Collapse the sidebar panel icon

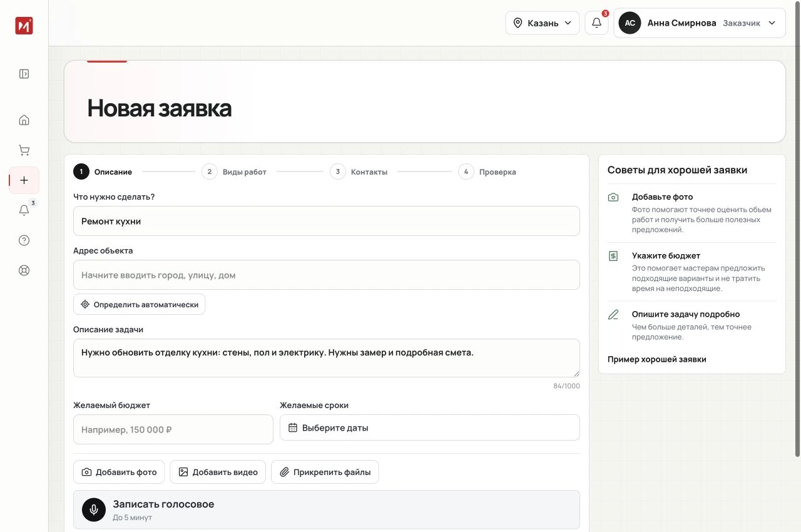click(24, 74)
